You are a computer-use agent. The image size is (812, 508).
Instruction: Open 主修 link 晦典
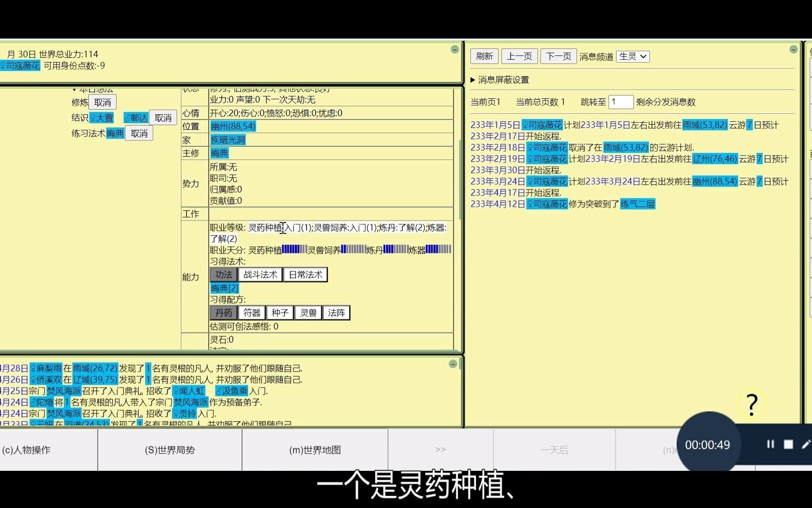[x=219, y=153]
